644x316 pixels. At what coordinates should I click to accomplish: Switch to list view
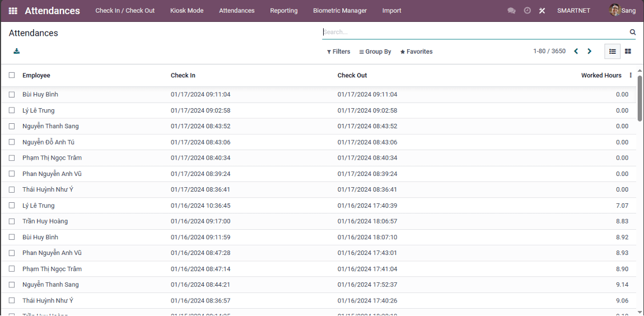tap(613, 52)
